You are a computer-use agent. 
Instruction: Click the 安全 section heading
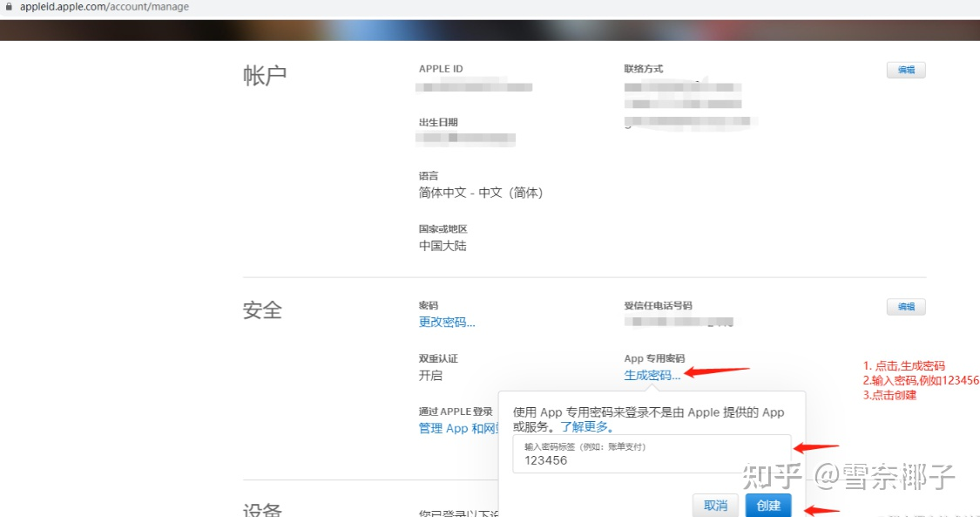(x=262, y=310)
